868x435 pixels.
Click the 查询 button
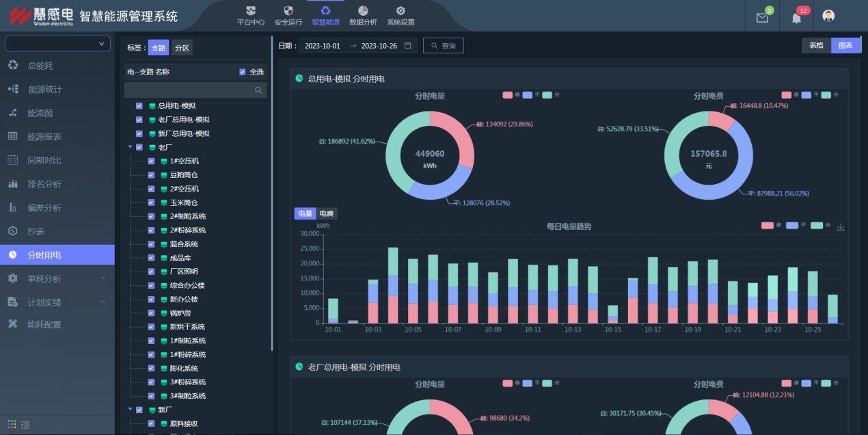point(443,46)
